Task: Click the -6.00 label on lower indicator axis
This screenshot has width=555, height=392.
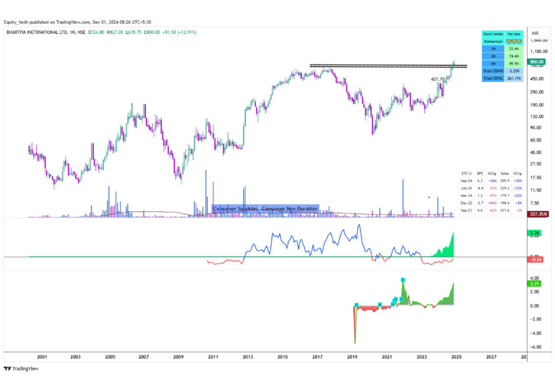Action: pos(536,347)
